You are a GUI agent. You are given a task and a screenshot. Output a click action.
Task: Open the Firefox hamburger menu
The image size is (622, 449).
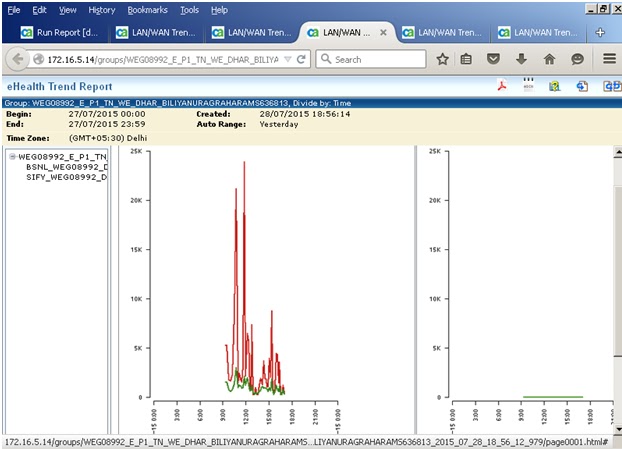pyautogui.click(x=609, y=59)
